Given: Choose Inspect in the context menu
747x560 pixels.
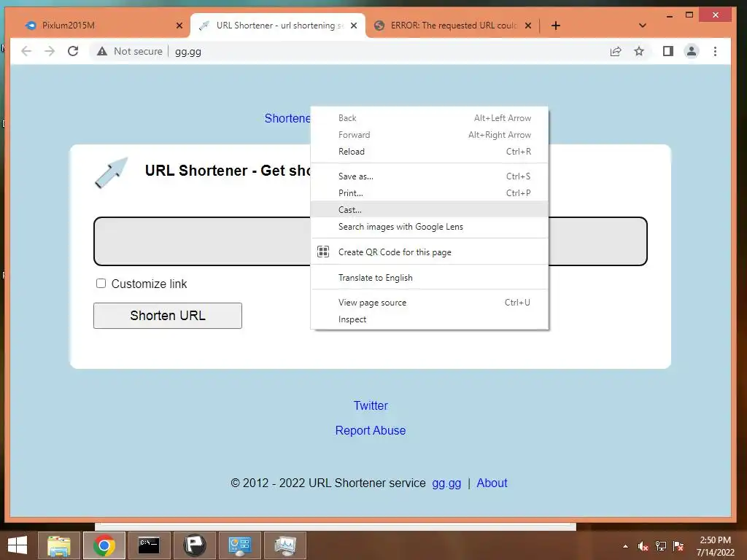Looking at the screenshot, I should (x=429, y=319).
